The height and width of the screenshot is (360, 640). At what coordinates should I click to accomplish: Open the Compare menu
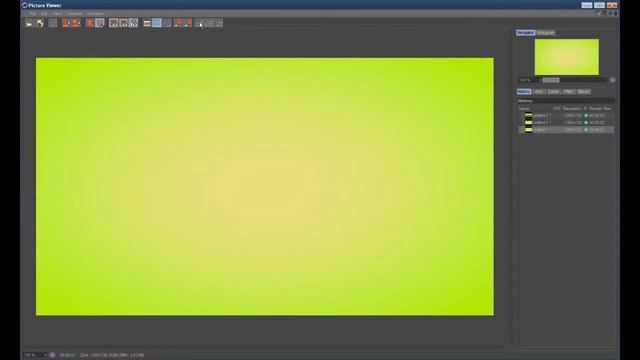pyautogui.click(x=74, y=13)
